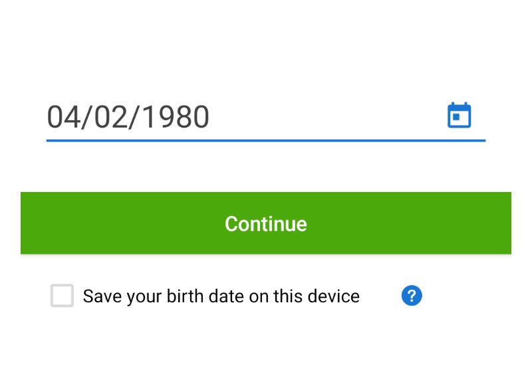Place cursor on the month 04
Image resolution: width=532 pixels, height=392 pixels.
pos(64,117)
